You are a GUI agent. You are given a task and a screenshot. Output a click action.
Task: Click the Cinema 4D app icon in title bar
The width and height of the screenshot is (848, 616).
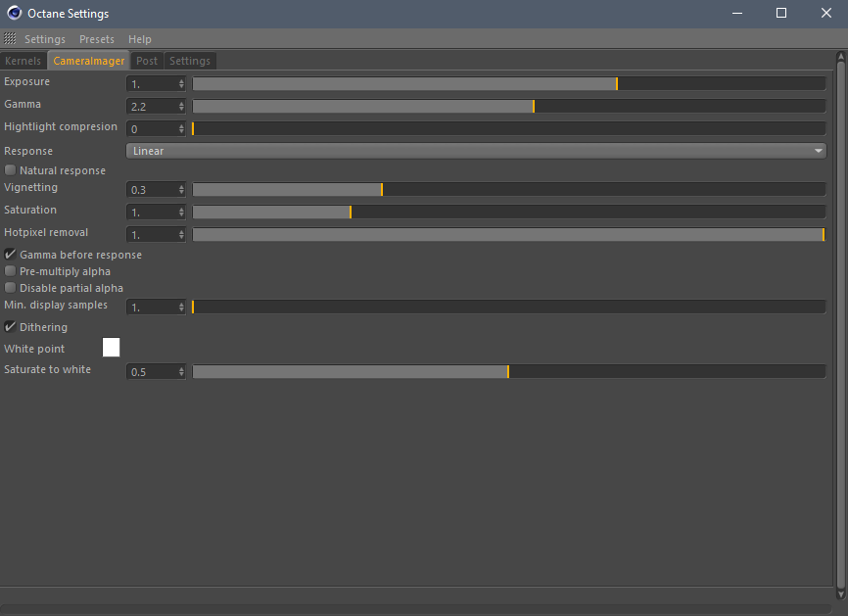[x=14, y=13]
